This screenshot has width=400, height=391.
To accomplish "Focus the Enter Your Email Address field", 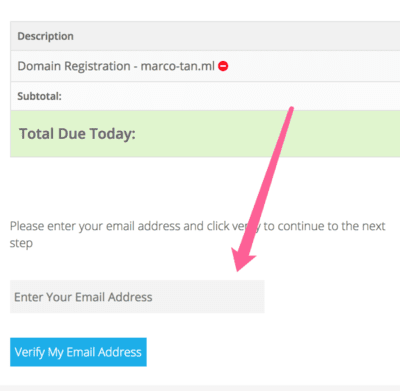I will pos(137,296).
